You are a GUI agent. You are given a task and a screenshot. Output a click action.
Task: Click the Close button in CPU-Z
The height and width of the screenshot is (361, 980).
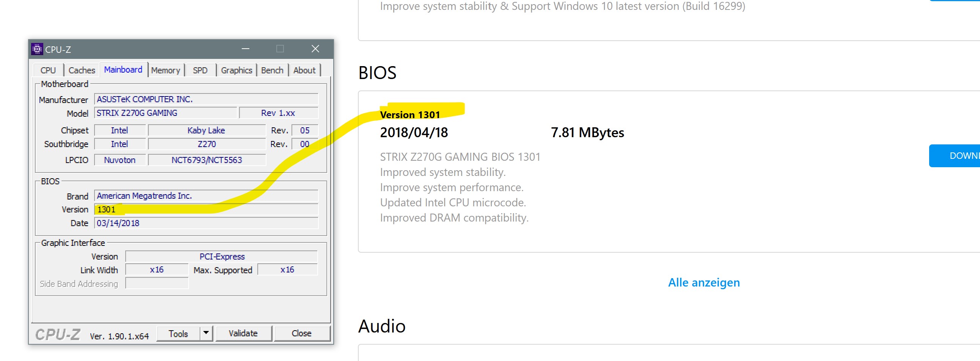pos(302,334)
